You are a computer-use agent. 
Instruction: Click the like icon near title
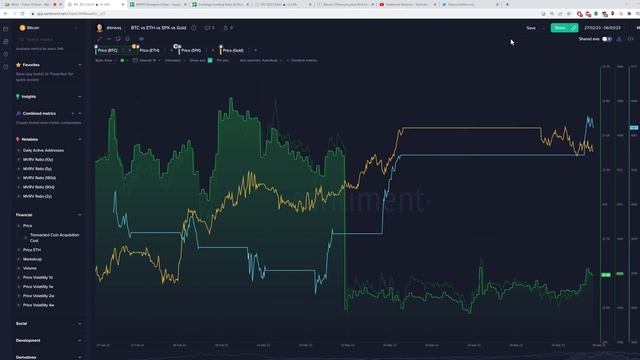tap(226, 28)
